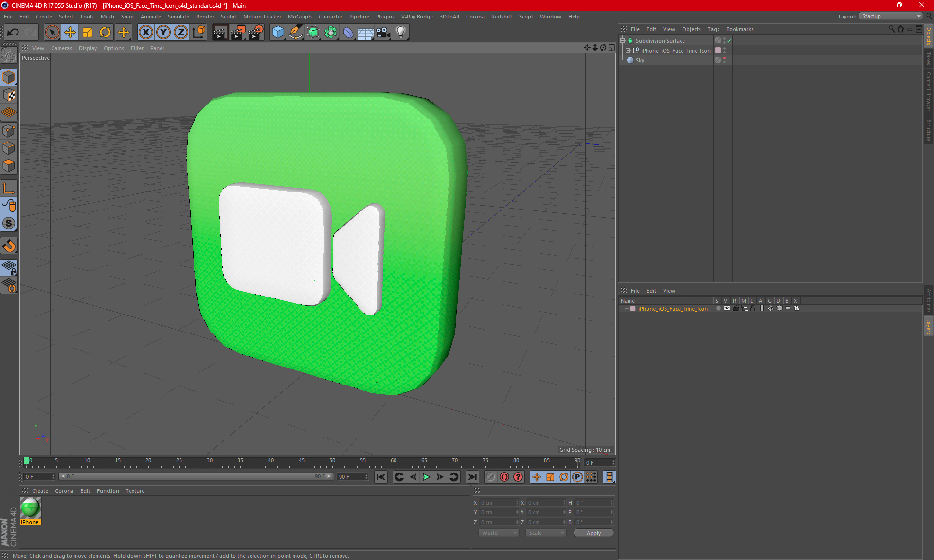The height and width of the screenshot is (560, 934).
Task: Add a Light object
Action: [x=401, y=33]
